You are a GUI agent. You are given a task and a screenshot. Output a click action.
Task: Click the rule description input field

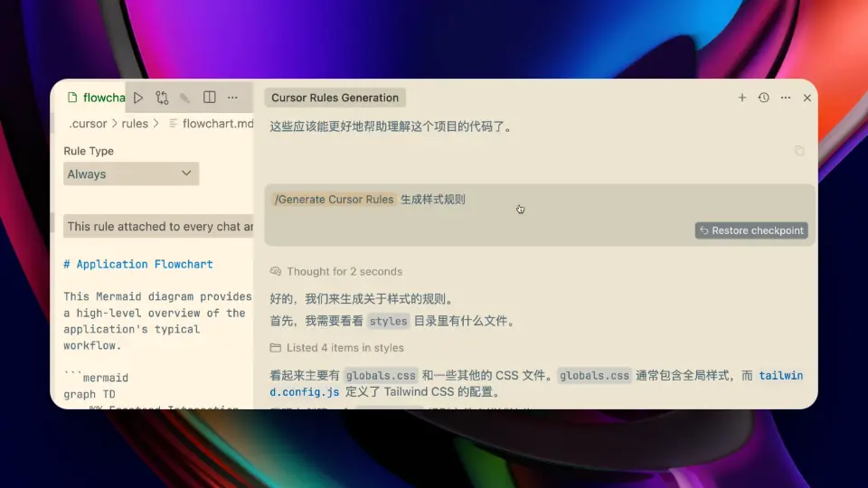pos(158,226)
